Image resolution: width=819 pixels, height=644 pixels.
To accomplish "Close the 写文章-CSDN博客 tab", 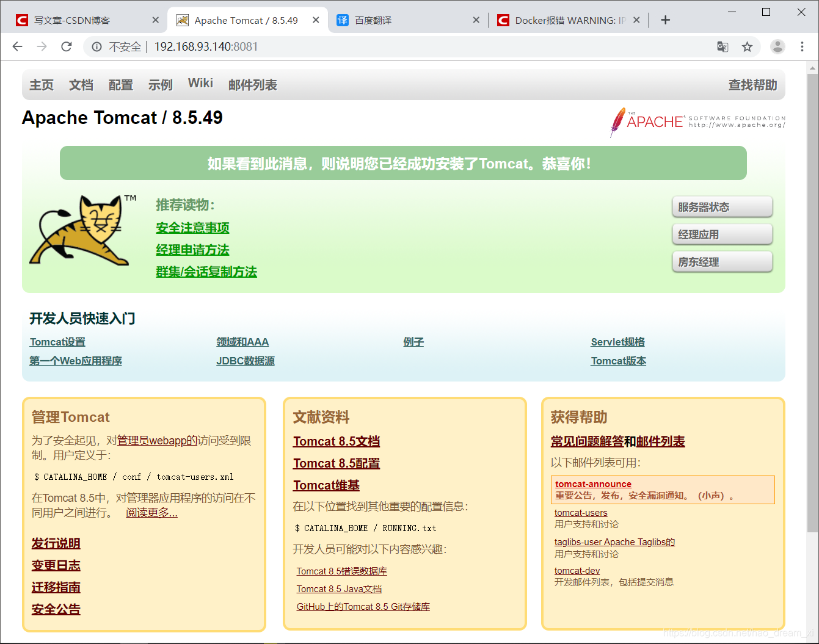I will click(156, 20).
